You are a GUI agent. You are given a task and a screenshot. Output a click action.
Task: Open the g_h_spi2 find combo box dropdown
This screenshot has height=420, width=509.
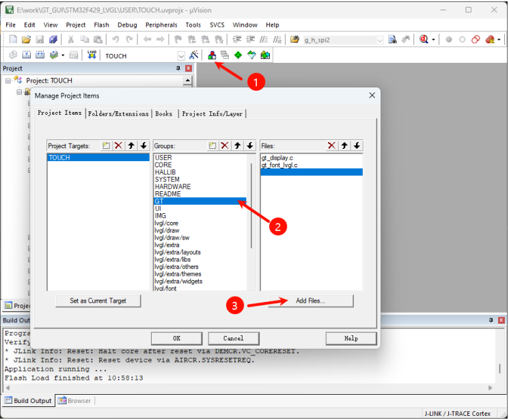[x=379, y=40]
